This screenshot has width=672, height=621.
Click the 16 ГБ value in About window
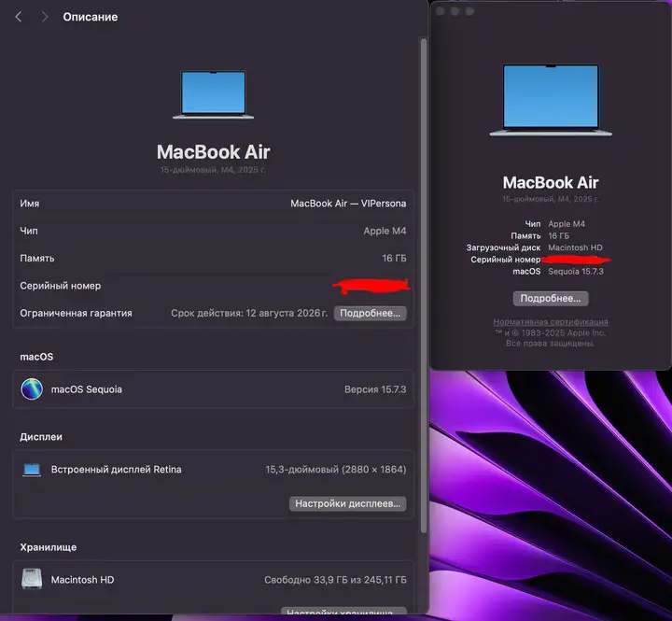tap(559, 236)
